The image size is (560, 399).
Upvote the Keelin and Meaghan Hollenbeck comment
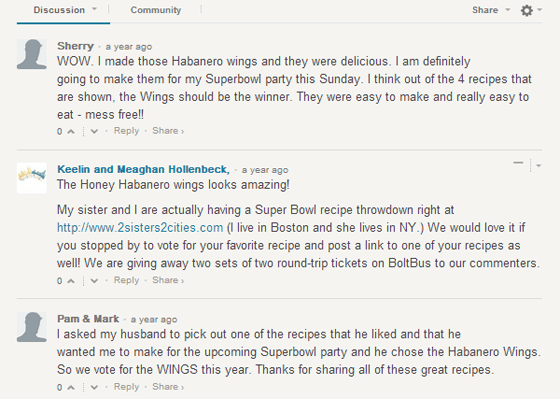71,281
